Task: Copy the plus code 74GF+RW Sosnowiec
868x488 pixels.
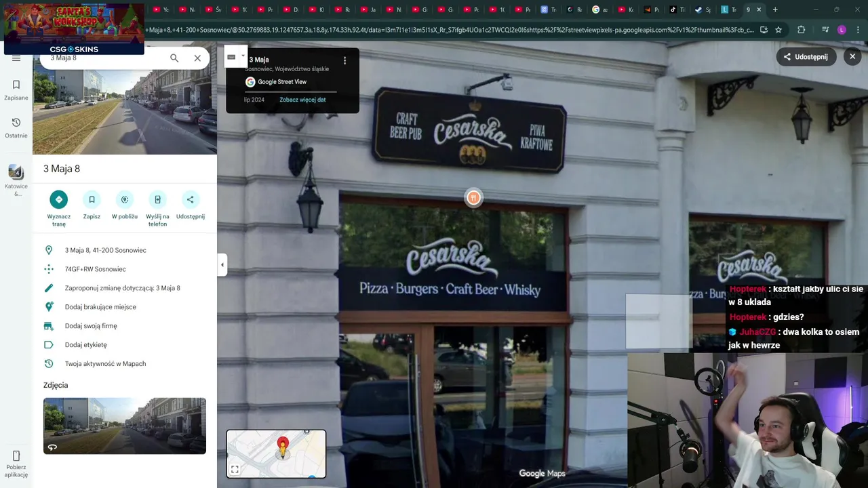Action: (x=125, y=269)
